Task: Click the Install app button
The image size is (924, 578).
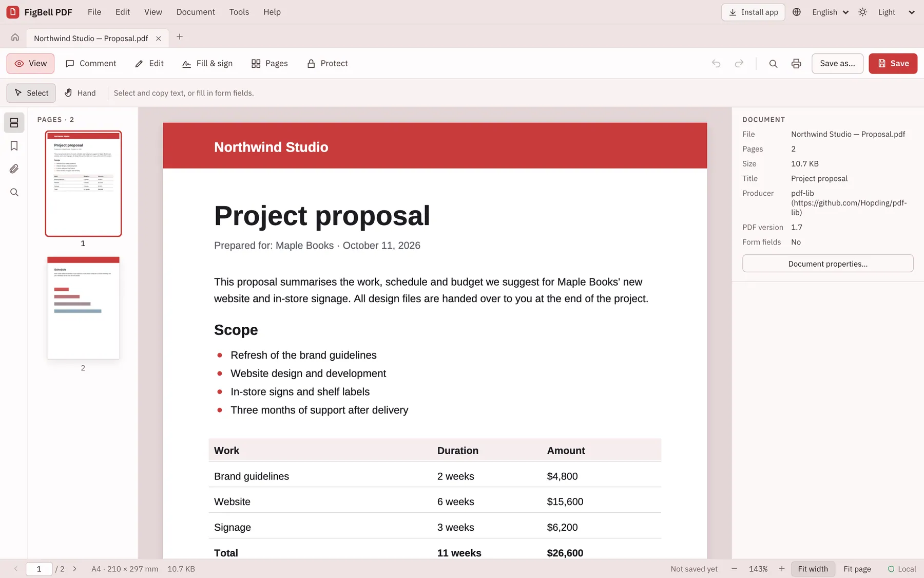Action: (x=753, y=12)
